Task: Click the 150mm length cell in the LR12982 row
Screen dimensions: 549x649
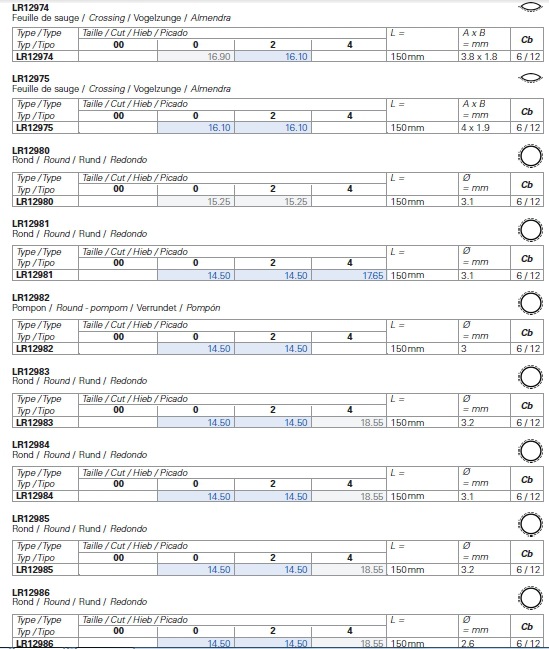Action: (x=422, y=349)
